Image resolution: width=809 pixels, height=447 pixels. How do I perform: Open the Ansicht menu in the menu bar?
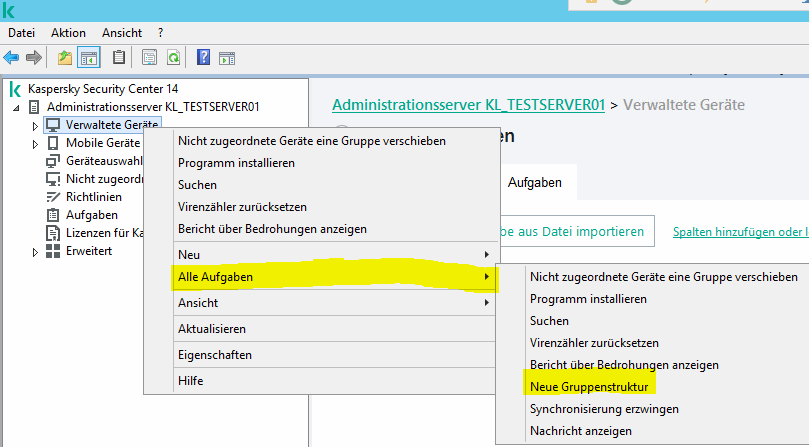tap(122, 33)
